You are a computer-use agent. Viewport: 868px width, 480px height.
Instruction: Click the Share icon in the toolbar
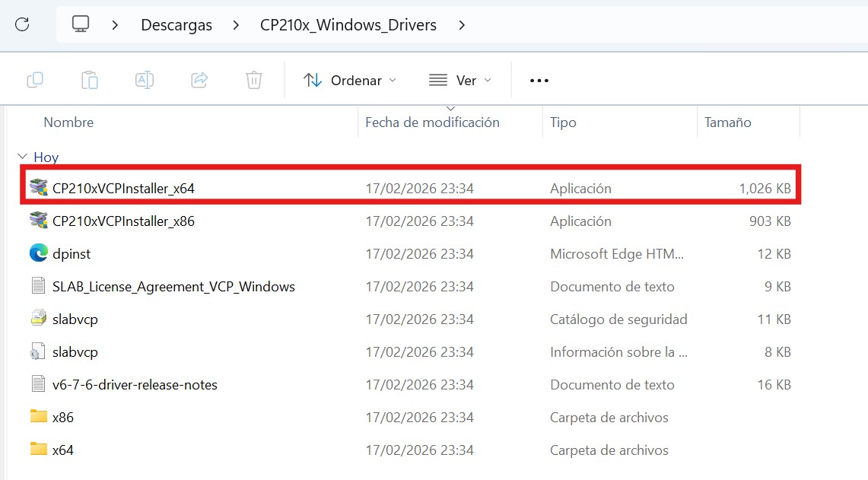point(199,79)
